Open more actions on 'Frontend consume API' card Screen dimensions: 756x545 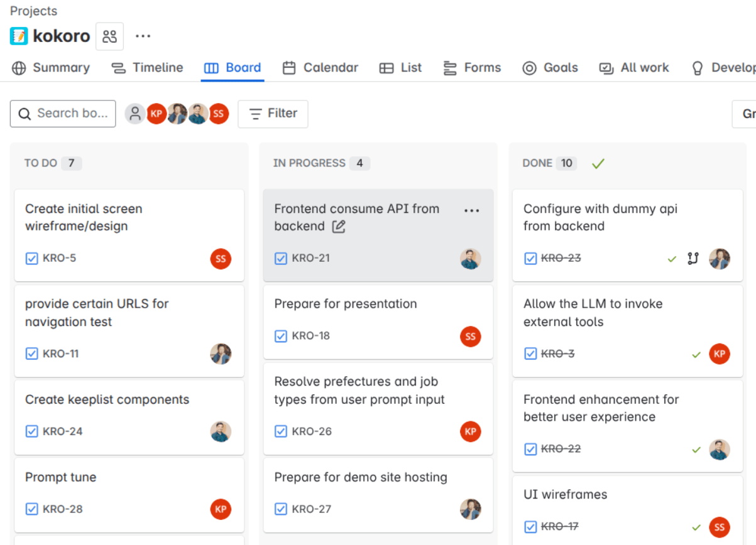tap(471, 211)
